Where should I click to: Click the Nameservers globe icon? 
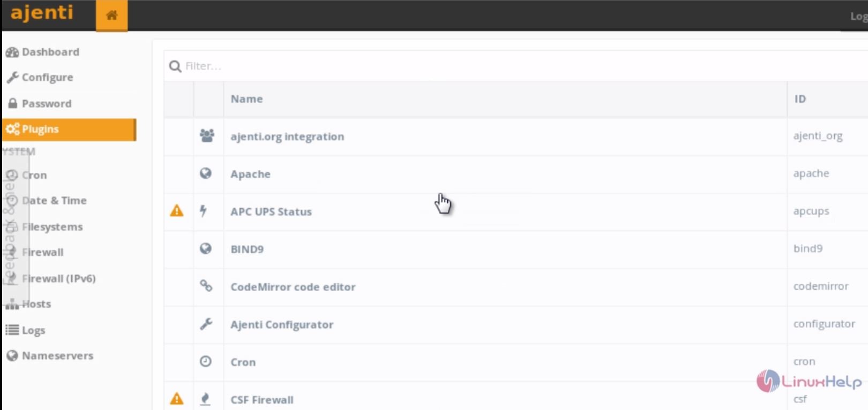12,355
